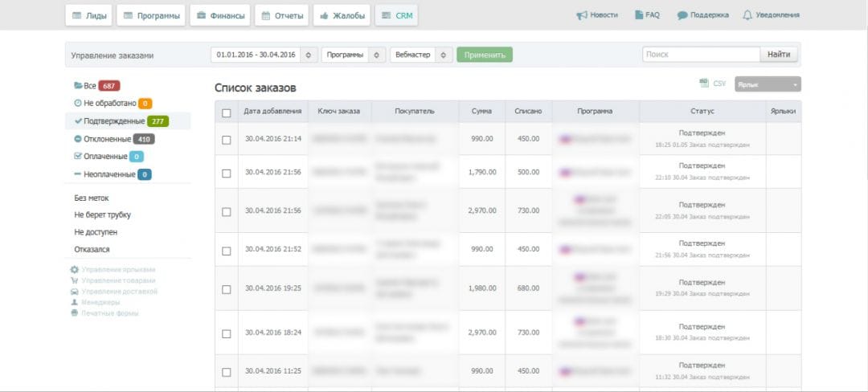Click the document icon beside FAQ
Image resolution: width=868 pixels, height=392 pixels.
point(639,15)
